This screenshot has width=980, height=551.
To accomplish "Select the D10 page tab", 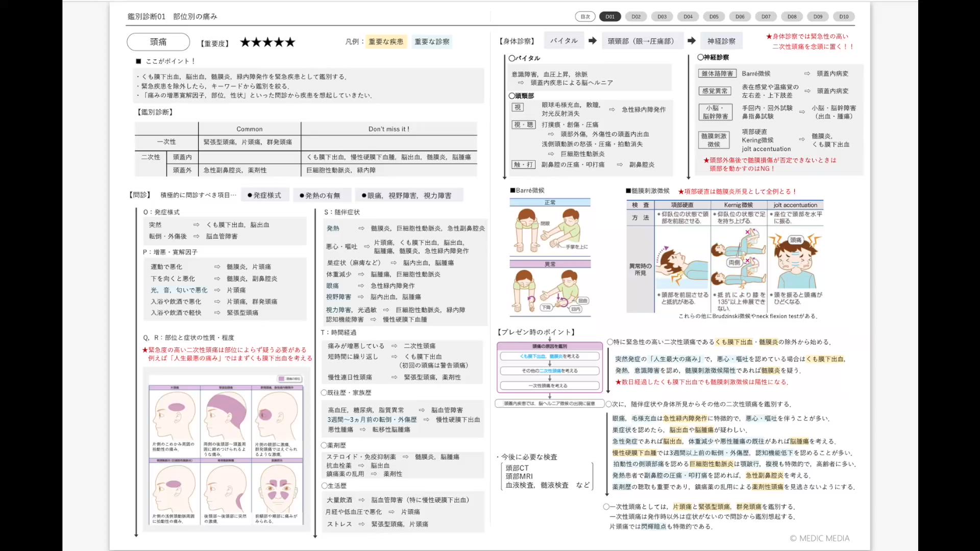I will [844, 17].
